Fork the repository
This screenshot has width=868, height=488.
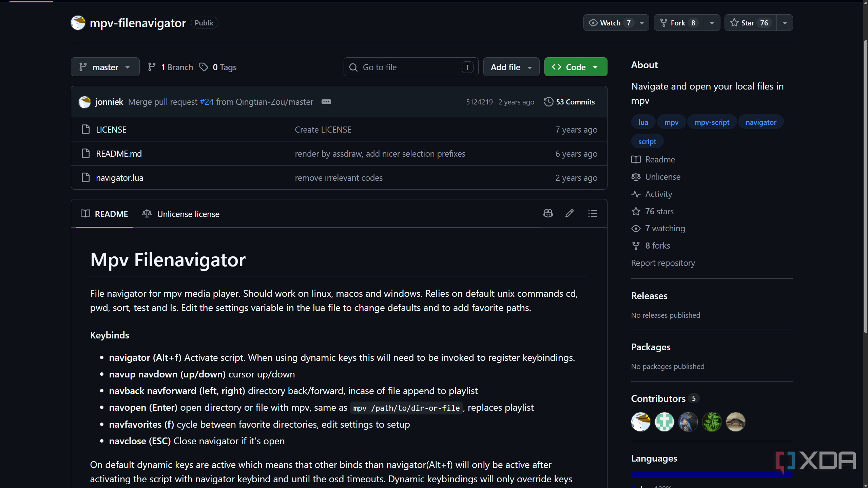[x=679, y=23]
